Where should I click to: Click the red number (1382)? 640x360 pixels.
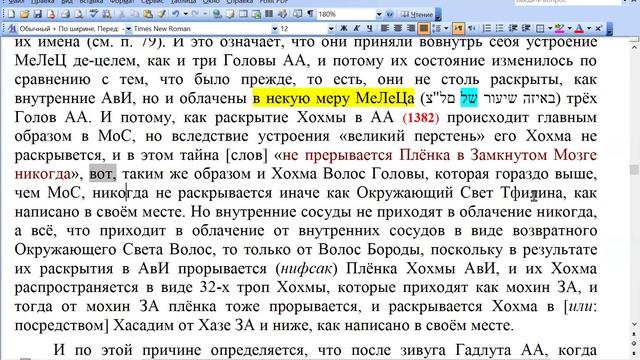[420, 118]
